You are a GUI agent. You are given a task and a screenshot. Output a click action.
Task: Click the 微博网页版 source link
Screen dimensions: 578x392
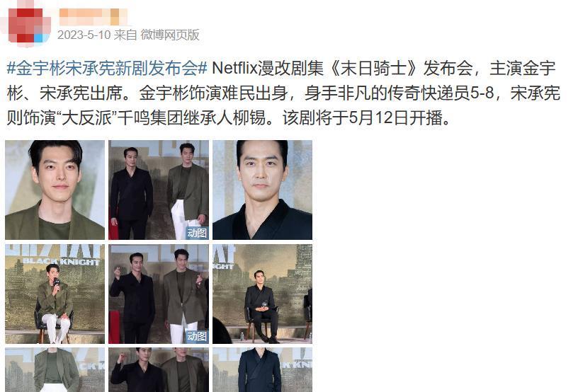point(170,35)
